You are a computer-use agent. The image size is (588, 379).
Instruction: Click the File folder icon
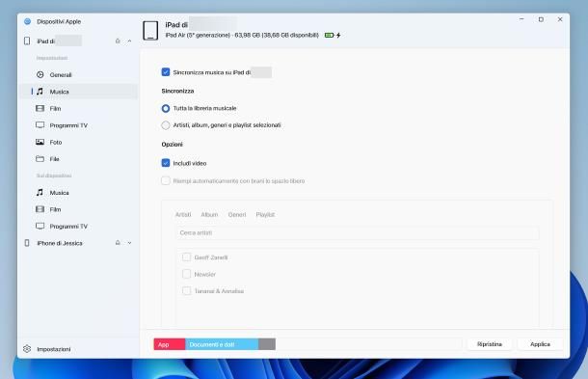coord(40,159)
